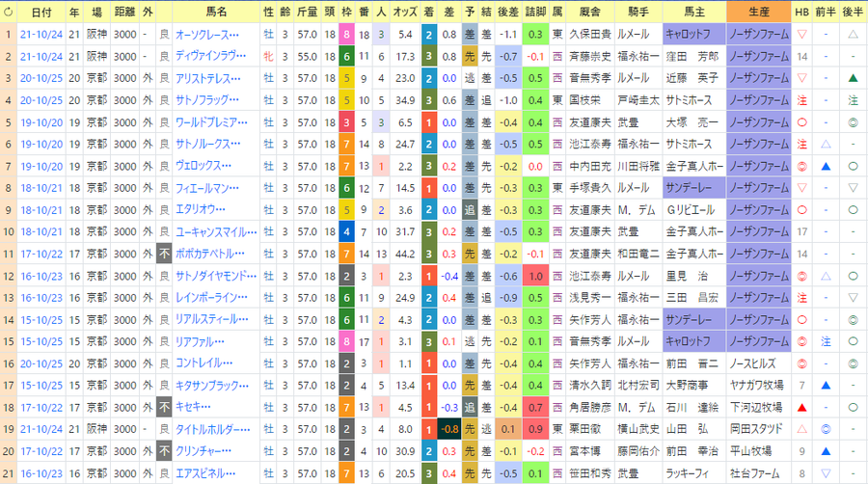Open horse link クリンチャー

203,451
